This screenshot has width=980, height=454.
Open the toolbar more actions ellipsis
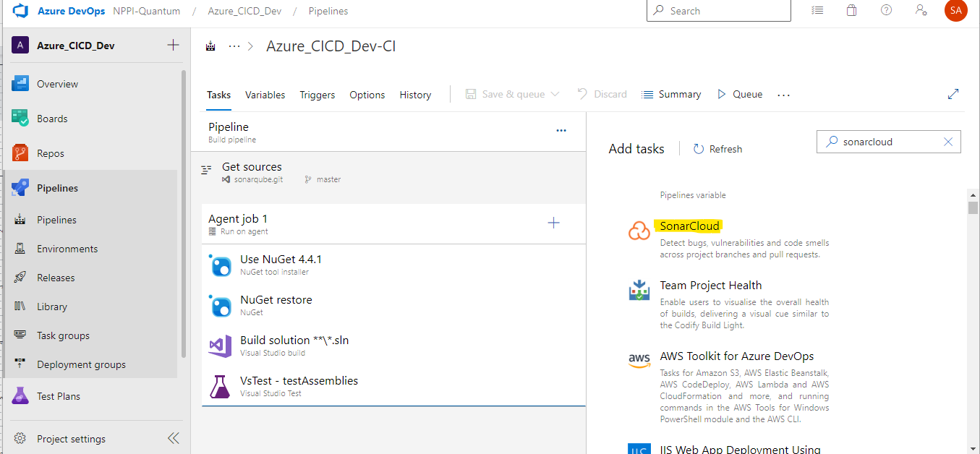(x=783, y=95)
